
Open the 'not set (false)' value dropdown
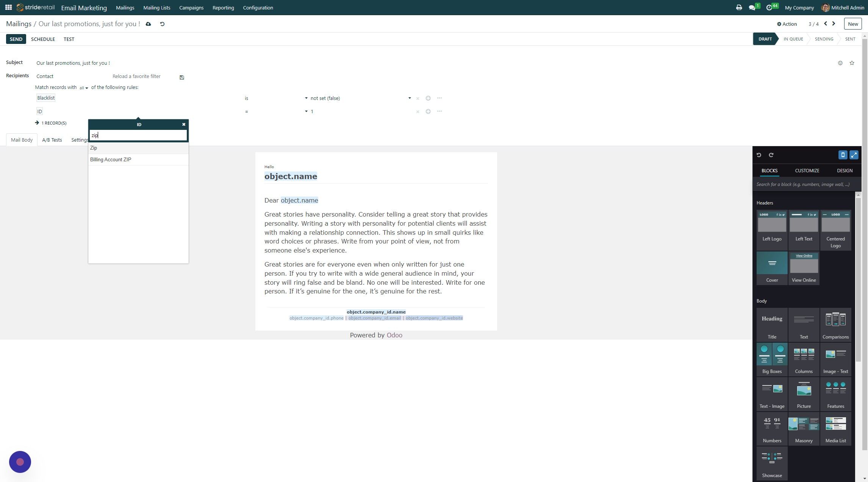[360, 98]
